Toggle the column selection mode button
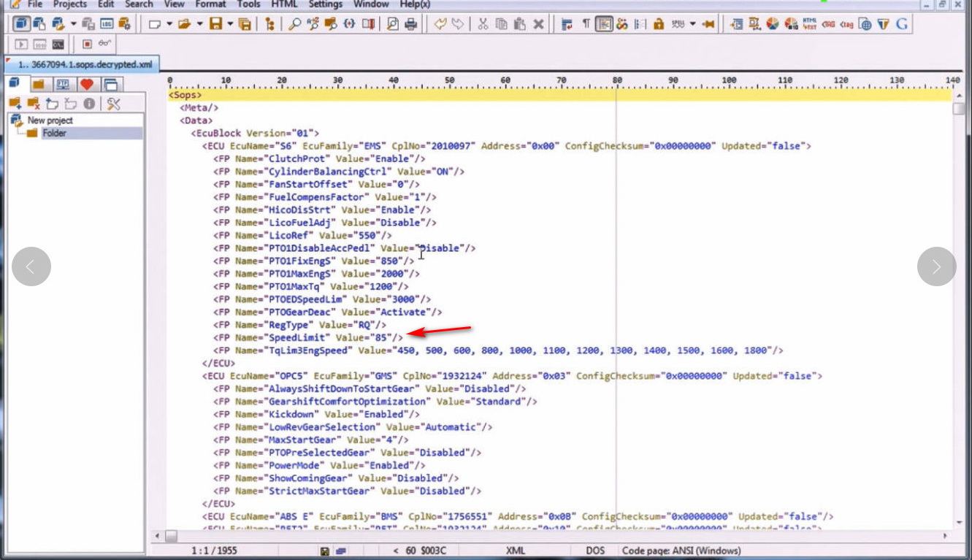The width and height of the screenshot is (972, 560). [x=640, y=24]
